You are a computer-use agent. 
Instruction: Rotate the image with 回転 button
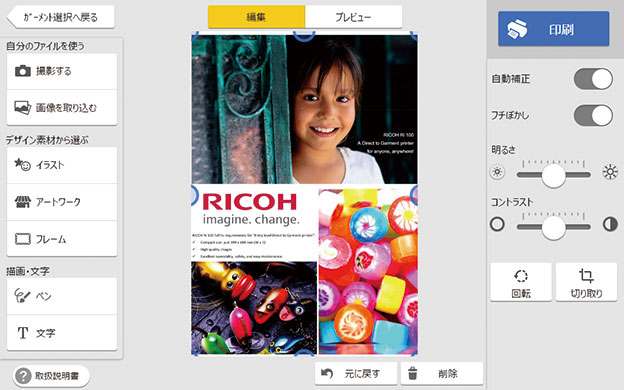[x=521, y=282]
